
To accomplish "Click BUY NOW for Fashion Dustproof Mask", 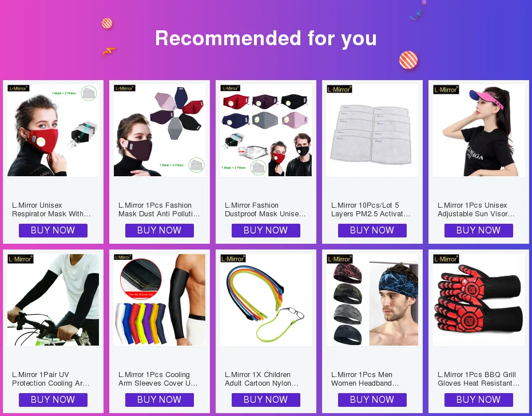I will coord(265,231).
